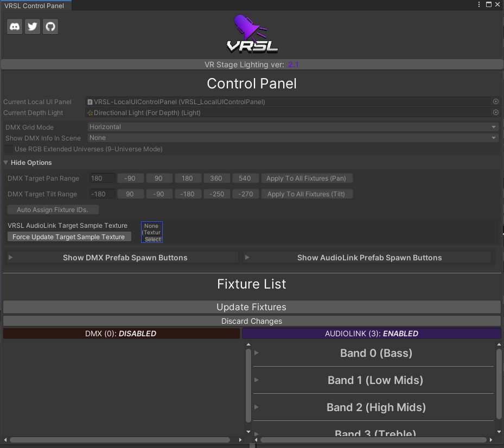Click the Update Fixtures button
The image size is (504, 448).
point(252,307)
